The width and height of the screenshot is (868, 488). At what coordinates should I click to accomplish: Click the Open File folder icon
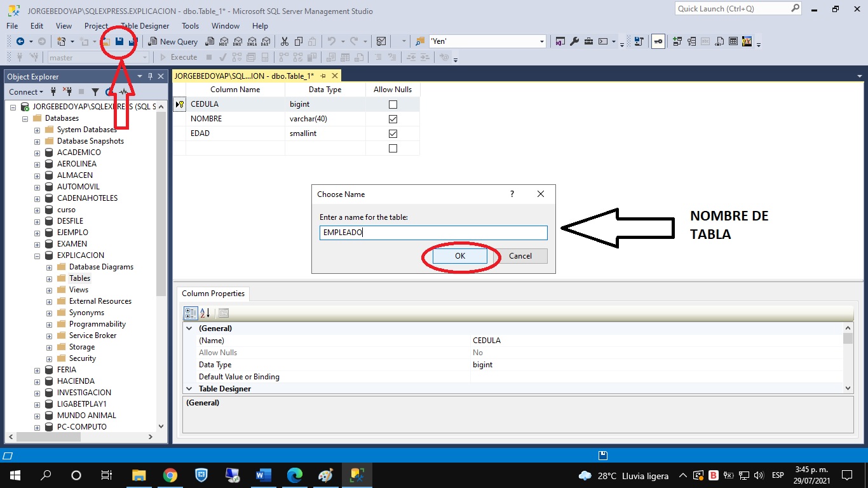tap(106, 41)
